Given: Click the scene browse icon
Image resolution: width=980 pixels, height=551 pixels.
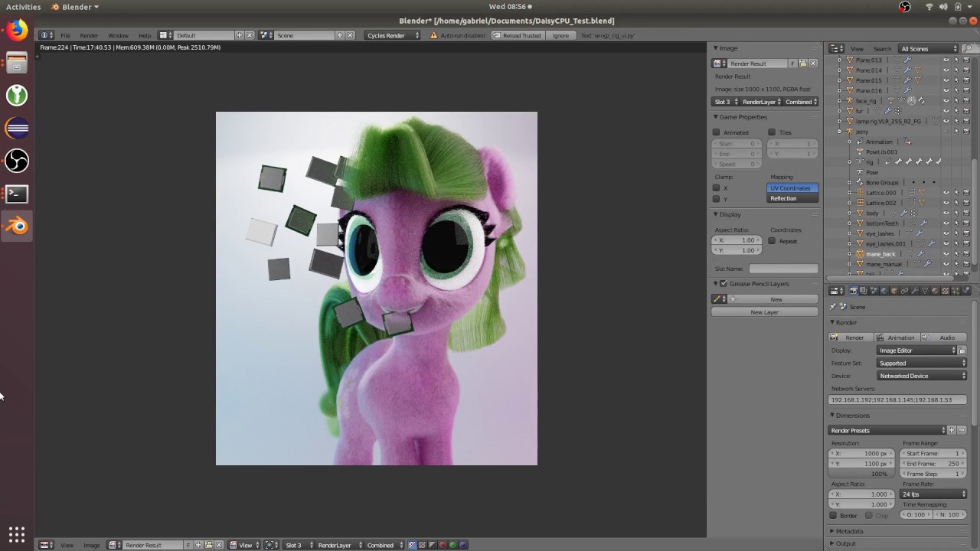Looking at the screenshot, I should click(264, 35).
